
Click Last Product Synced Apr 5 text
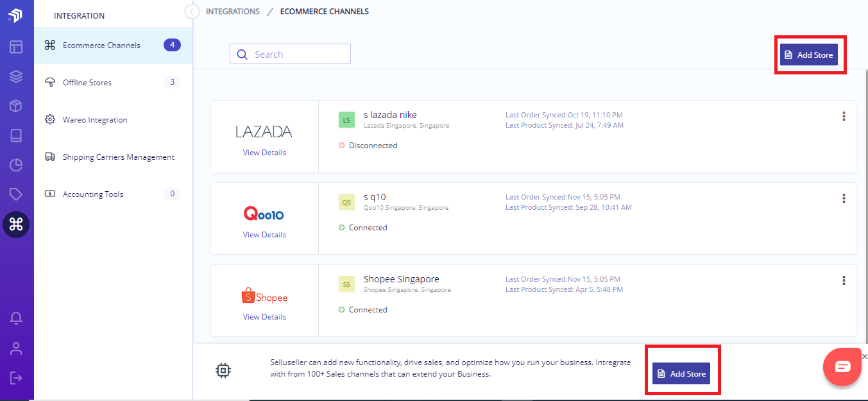pyautogui.click(x=564, y=289)
